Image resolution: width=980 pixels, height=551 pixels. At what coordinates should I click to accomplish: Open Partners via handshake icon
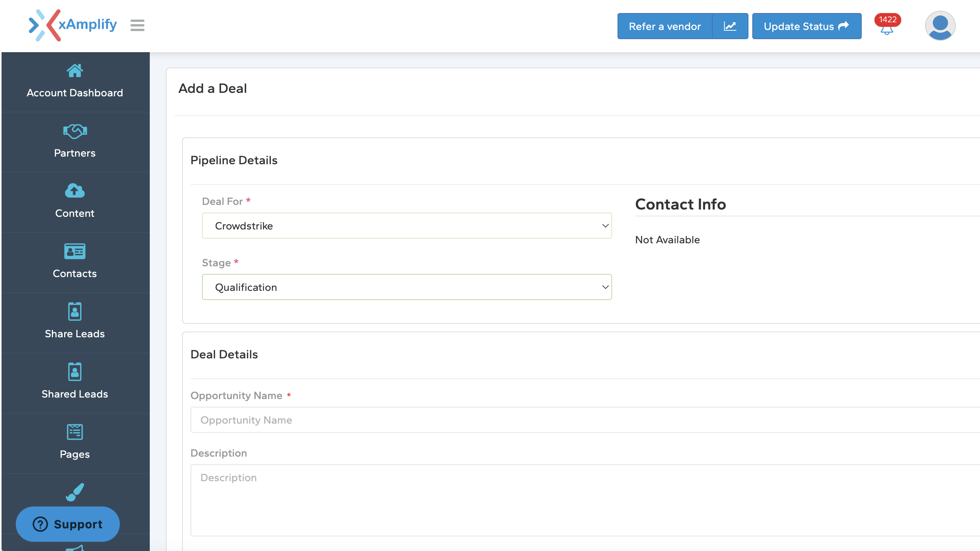click(74, 131)
